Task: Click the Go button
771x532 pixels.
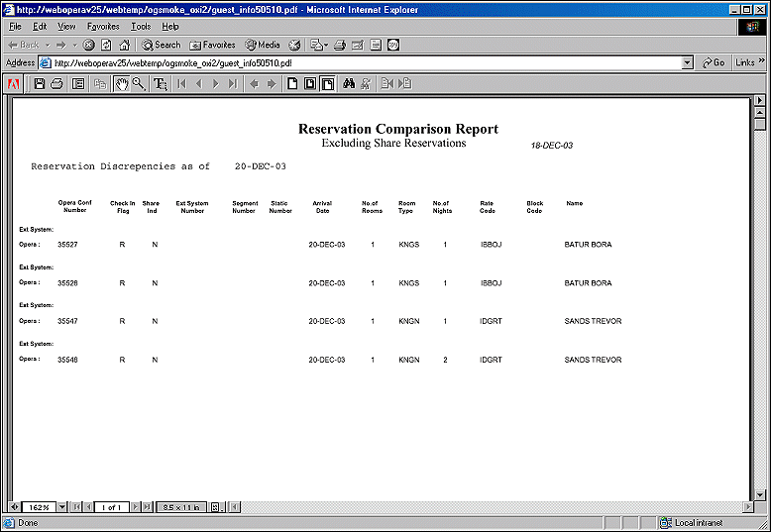Action: pos(714,62)
